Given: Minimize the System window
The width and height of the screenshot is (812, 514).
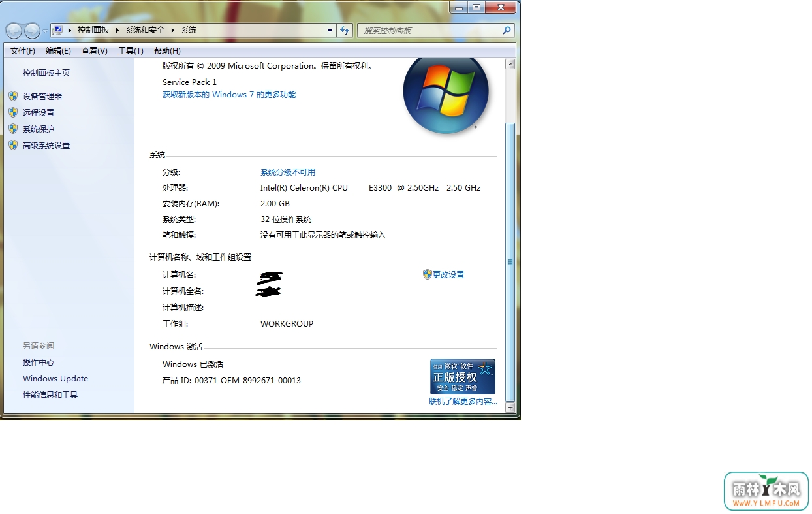Looking at the screenshot, I should 458,7.
